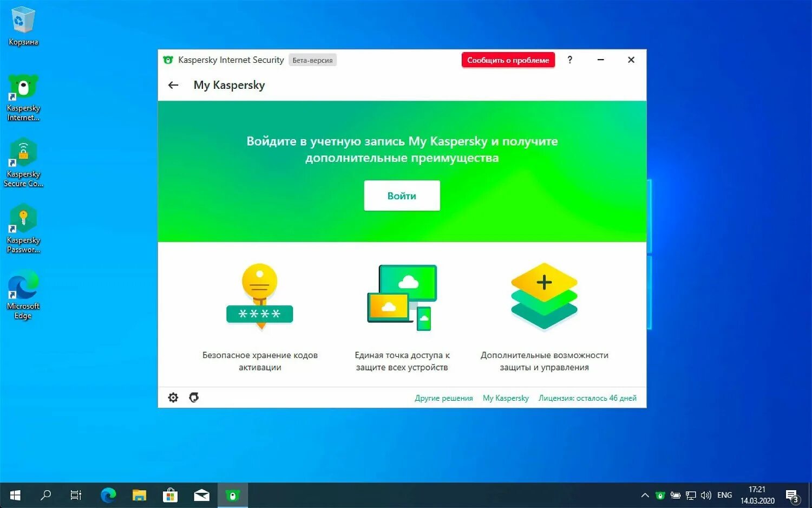Select the Kaspersky Secure Connection desktop shortcut
The image size is (812, 508).
point(23,163)
